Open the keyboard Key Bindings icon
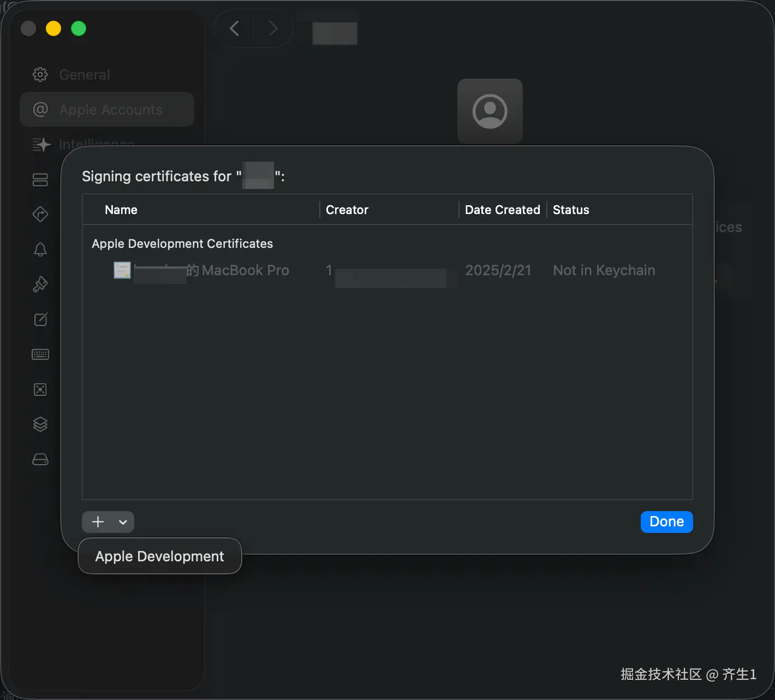 click(x=40, y=354)
